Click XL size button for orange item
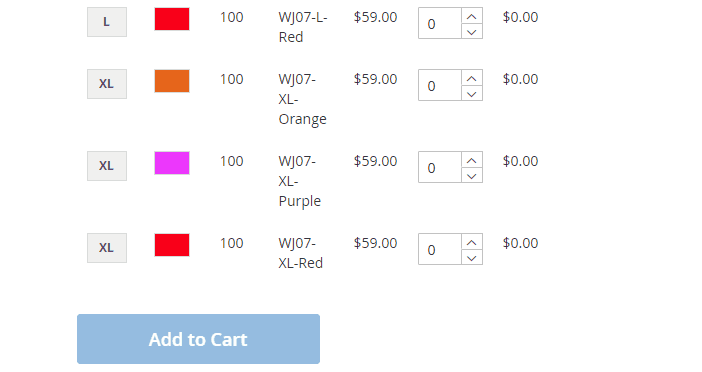 (107, 84)
